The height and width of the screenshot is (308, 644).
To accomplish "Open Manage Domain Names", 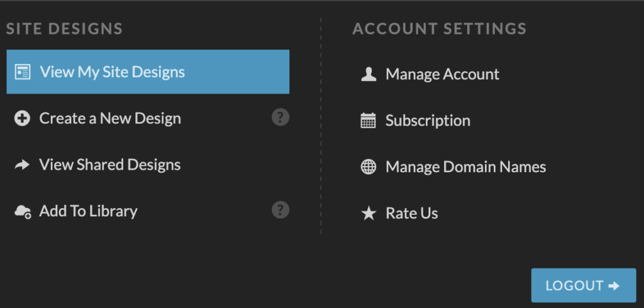I will [x=453, y=167].
